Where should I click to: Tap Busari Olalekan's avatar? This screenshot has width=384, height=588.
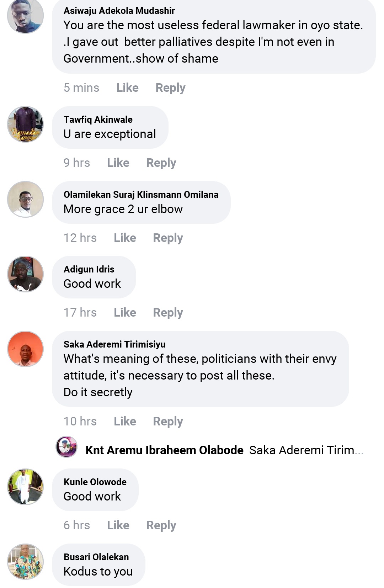[x=25, y=562]
